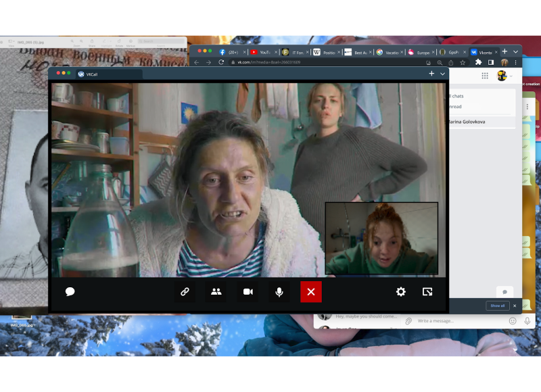This screenshot has height=392, width=541.
Task: Click Share in the Preview toolbar
Action: pyautogui.click(x=92, y=43)
